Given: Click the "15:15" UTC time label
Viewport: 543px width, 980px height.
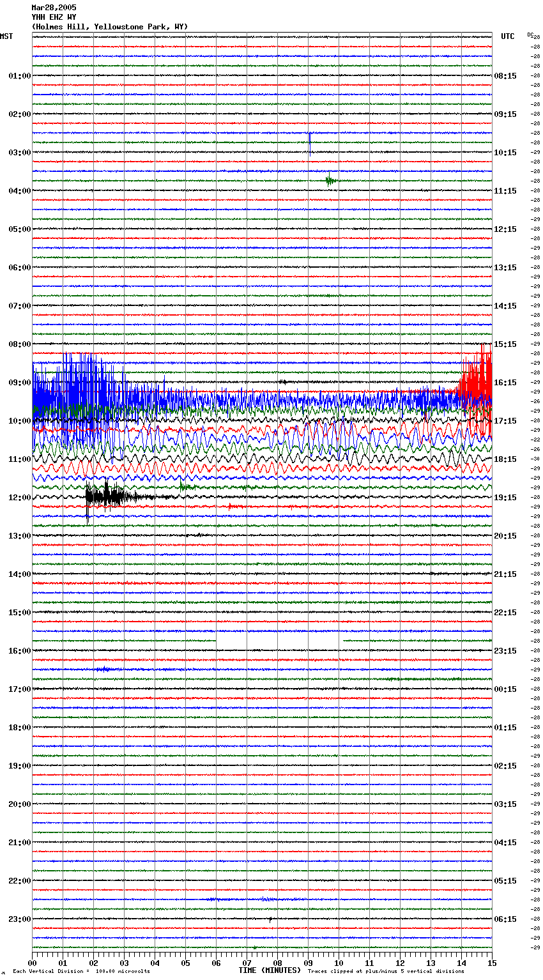Looking at the screenshot, I should (505, 344).
